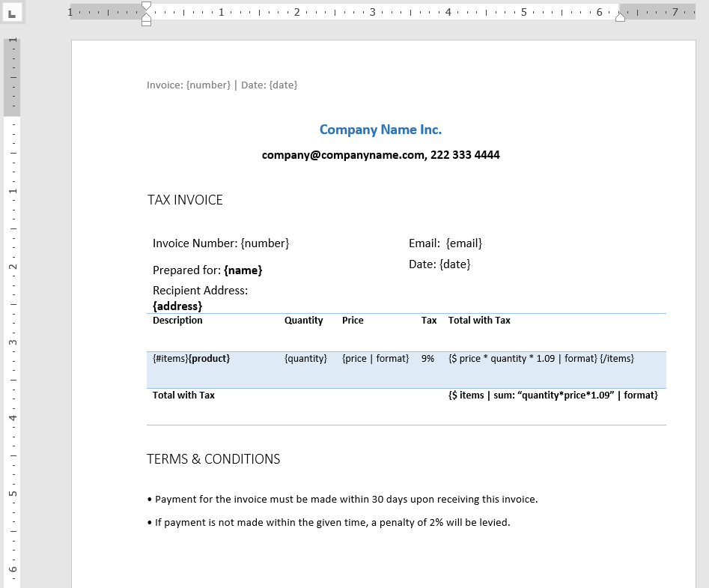Image resolution: width=709 pixels, height=588 pixels.
Task: Click the company email and phone line
Action: pyautogui.click(x=380, y=155)
